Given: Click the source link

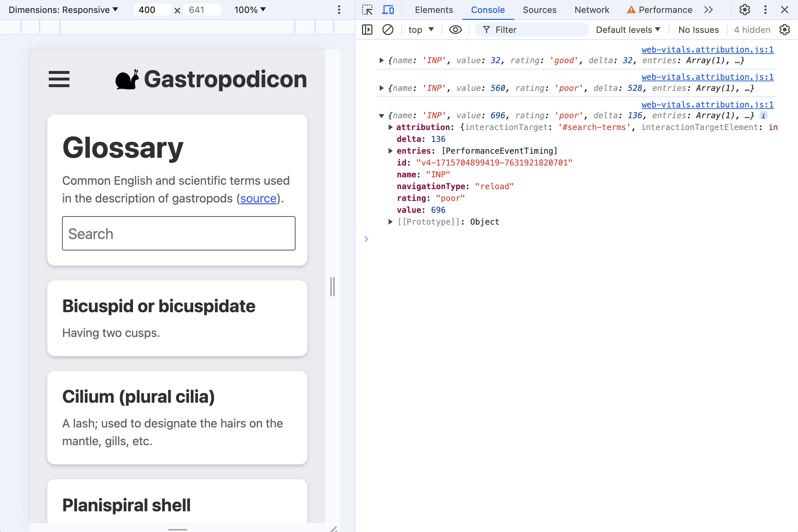Looking at the screenshot, I should [257, 198].
